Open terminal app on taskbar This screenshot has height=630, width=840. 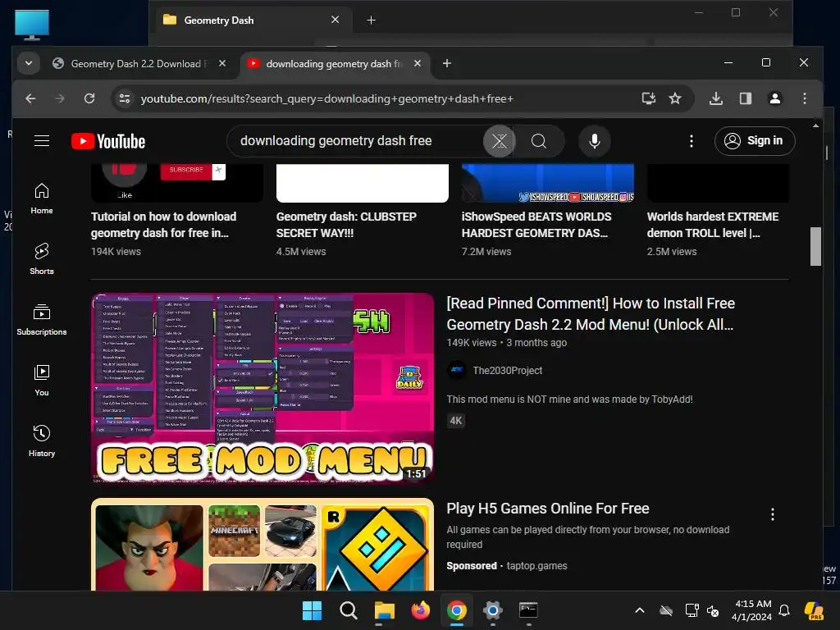tap(528, 610)
